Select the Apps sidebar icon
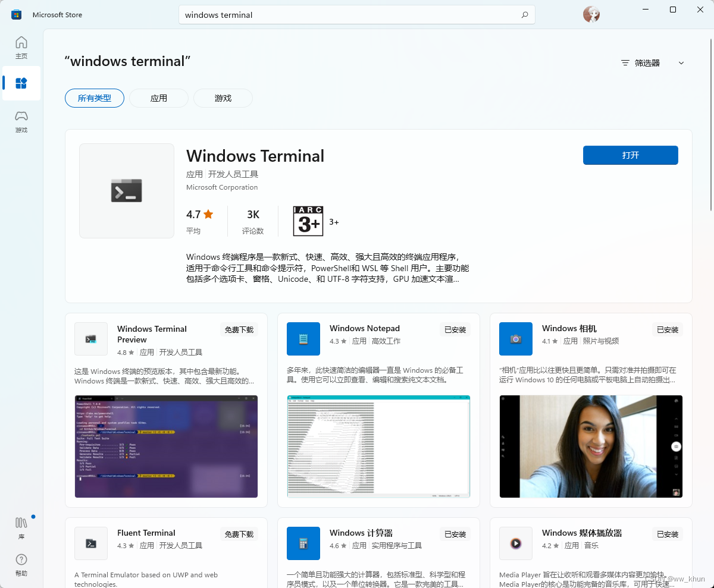 [21, 83]
